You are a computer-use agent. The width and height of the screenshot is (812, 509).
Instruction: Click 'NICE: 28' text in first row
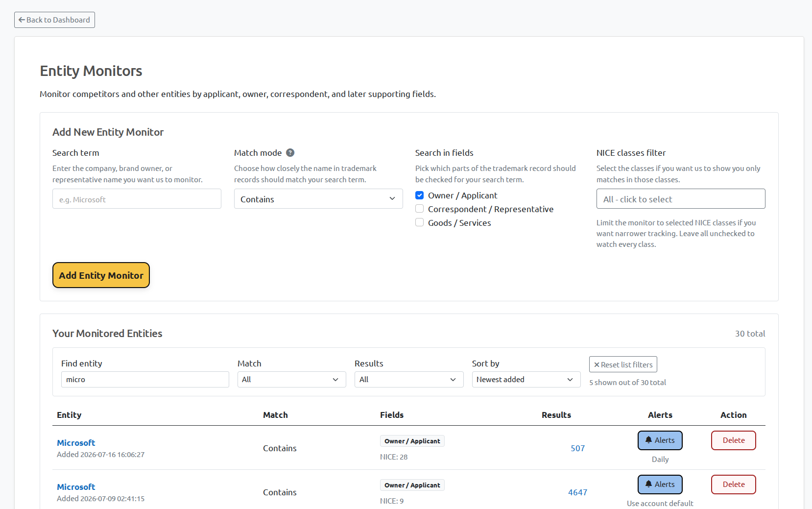(x=394, y=457)
